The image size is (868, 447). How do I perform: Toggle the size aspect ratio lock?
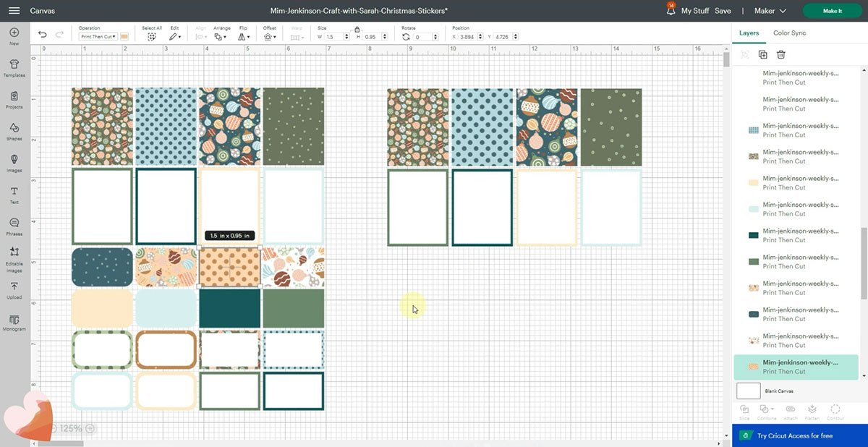pyautogui.click(x=357, y=29)
